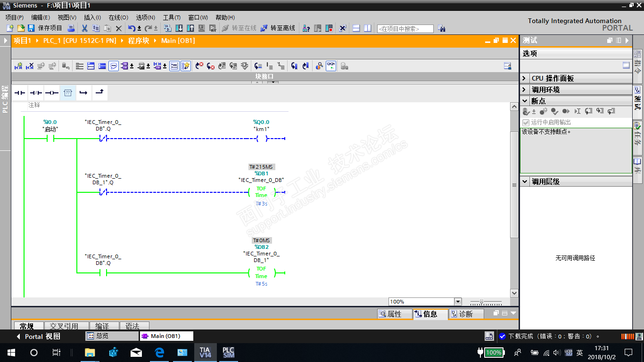The height and width of the screenshot is (362, 644).
Task: Switch to the 诊断 inspector tab
Action: (x=466, y=314)
